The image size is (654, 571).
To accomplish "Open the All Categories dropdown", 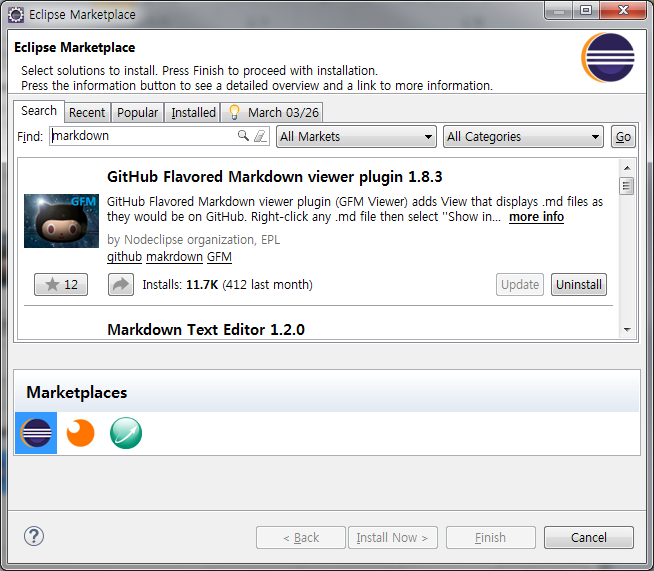I will (x=523, y=136).
